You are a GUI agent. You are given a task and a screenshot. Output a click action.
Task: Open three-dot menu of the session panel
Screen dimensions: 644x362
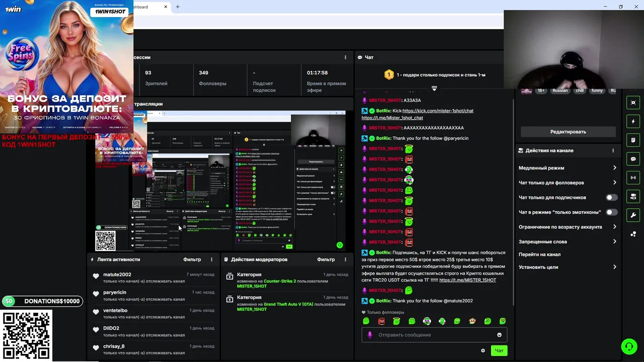point(345,57)
